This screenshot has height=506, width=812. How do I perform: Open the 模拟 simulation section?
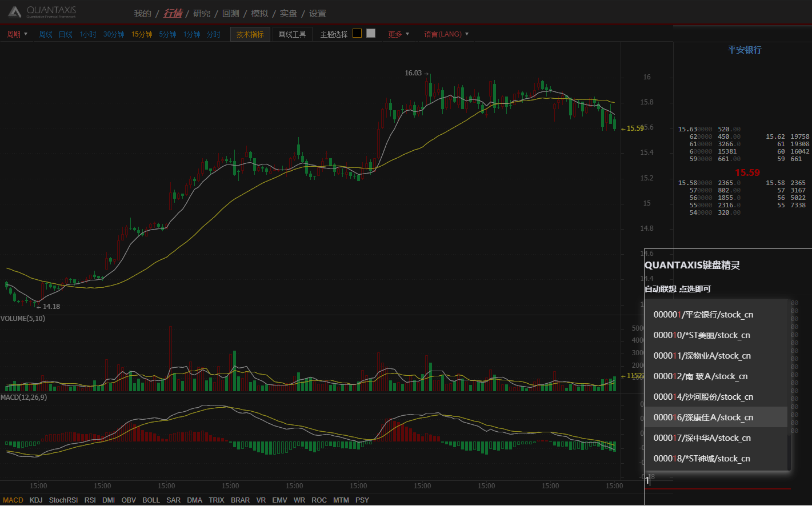pyautogui.click(x=259, y=14)
